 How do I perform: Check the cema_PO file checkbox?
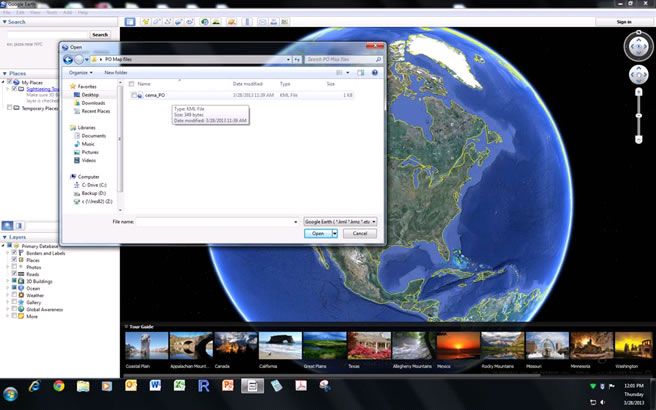click(133, 95)
